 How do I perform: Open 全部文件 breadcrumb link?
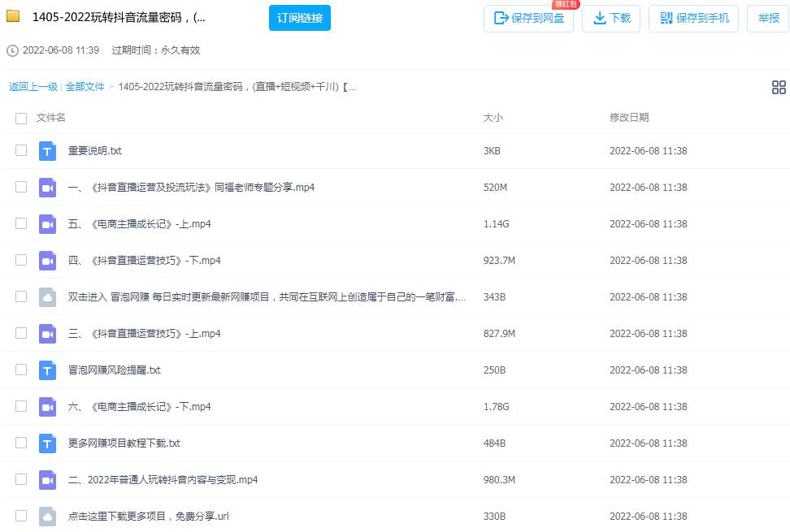(x=85, y=87)
